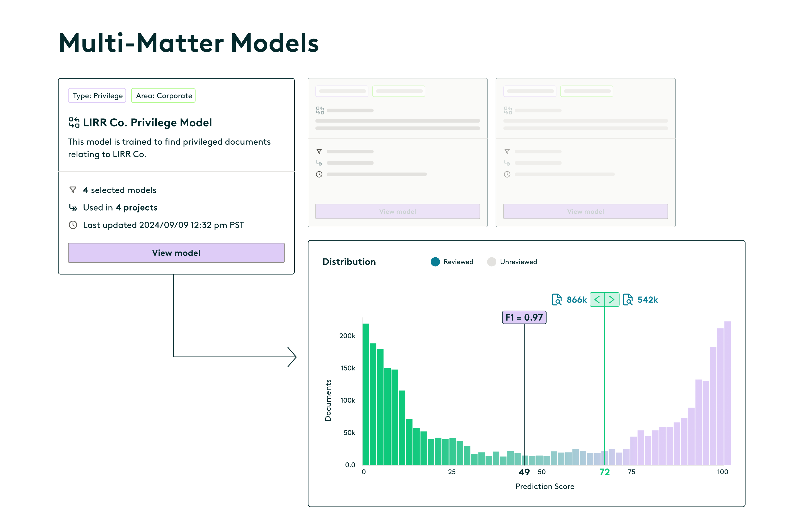This screenshot has height=532, width=798.
Task: Click the Distribution panel header
Action: [349, 262]
